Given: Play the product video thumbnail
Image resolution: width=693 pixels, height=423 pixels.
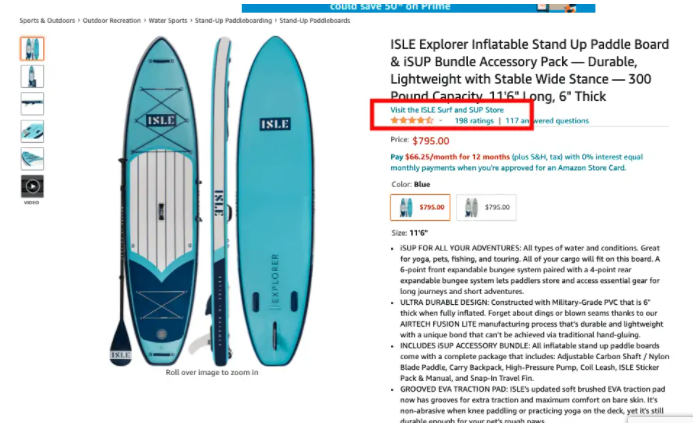Looking at the screenshot, I should (32, 186).
